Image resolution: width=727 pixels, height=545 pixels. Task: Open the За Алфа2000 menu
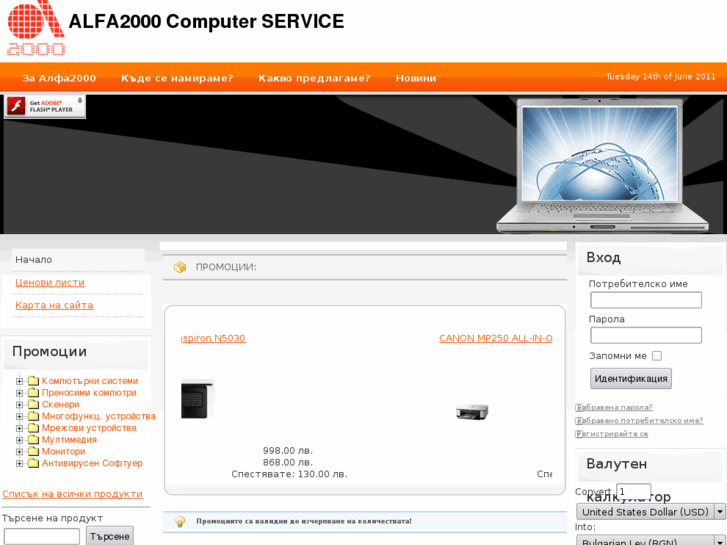coord(59,78)
